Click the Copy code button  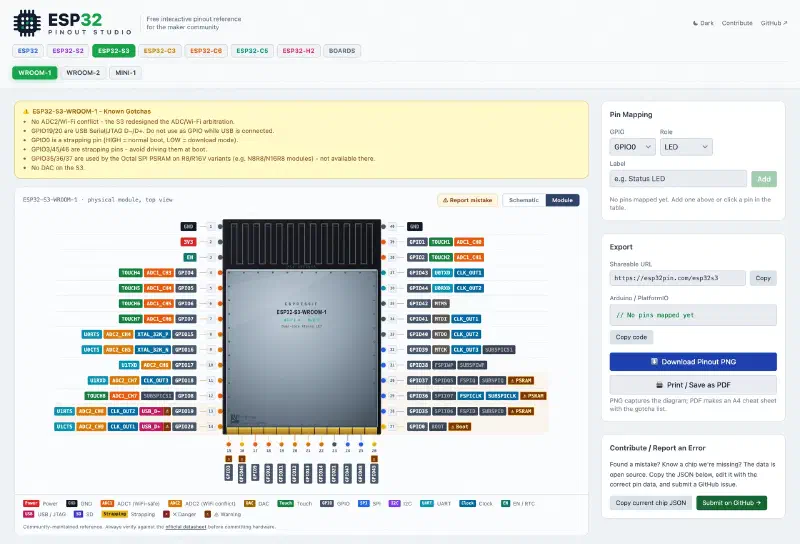[631, 337]
